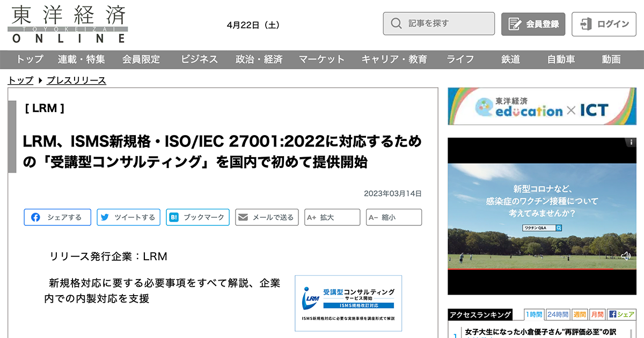Select ビジネス in the navigation bar

click(199, 60)
